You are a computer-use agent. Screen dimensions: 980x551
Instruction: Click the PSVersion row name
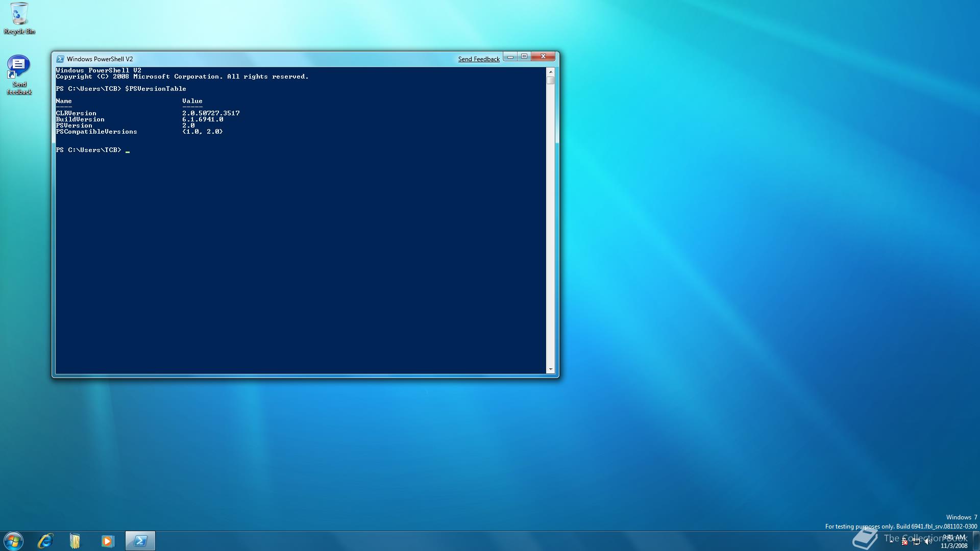click(74, 126)
